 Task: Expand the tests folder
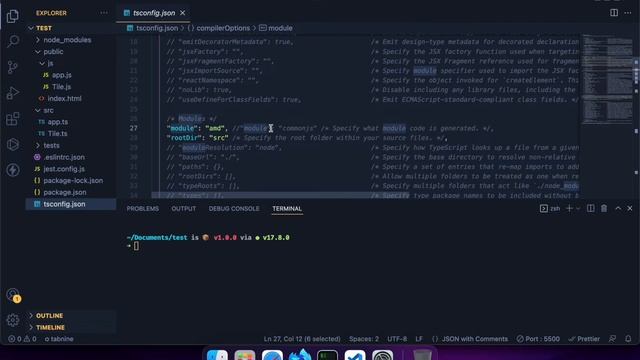pos(51,145)
